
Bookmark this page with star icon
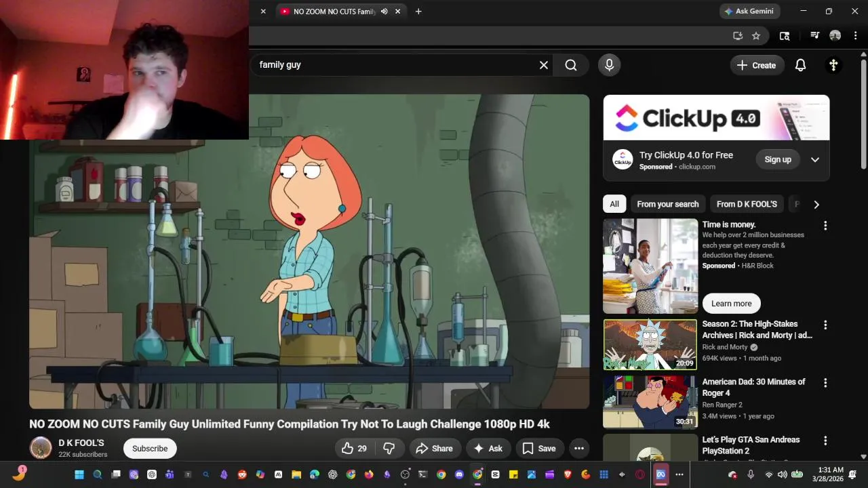point(756,36)
